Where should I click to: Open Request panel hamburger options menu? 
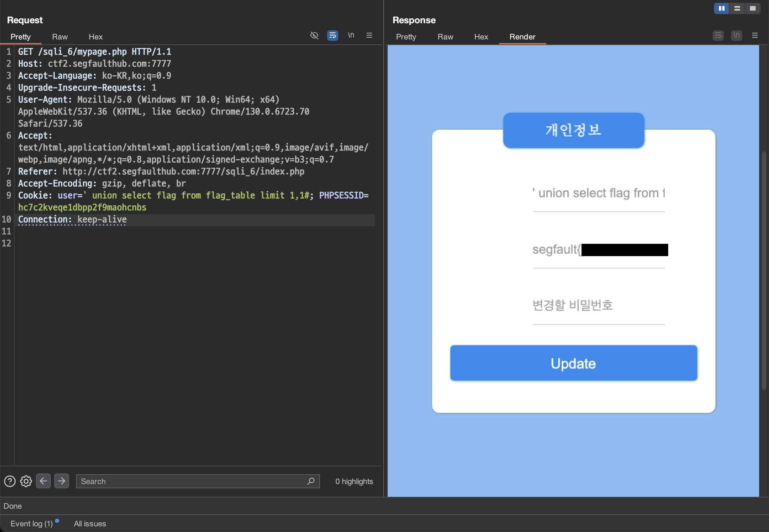pyautogui.click(x=369, y=35)
